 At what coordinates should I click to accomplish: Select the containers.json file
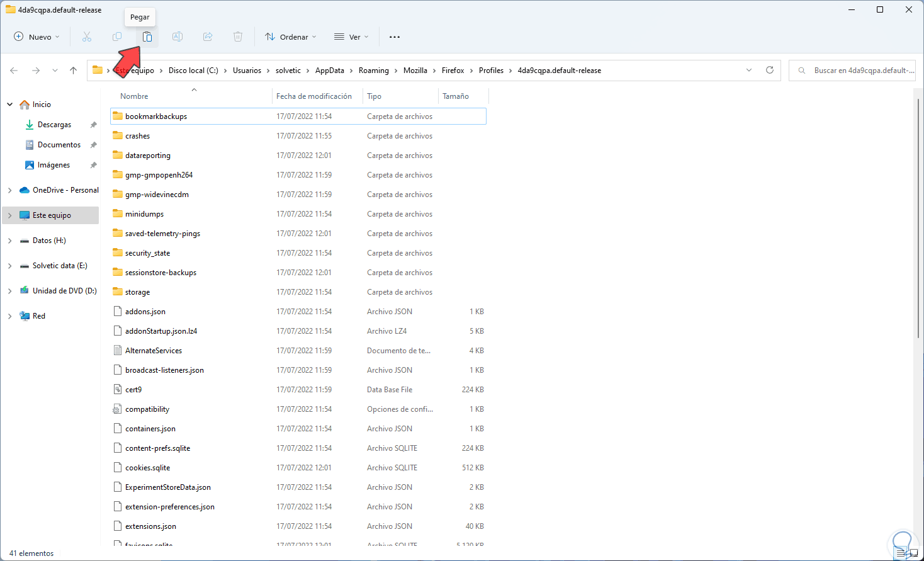298,428
